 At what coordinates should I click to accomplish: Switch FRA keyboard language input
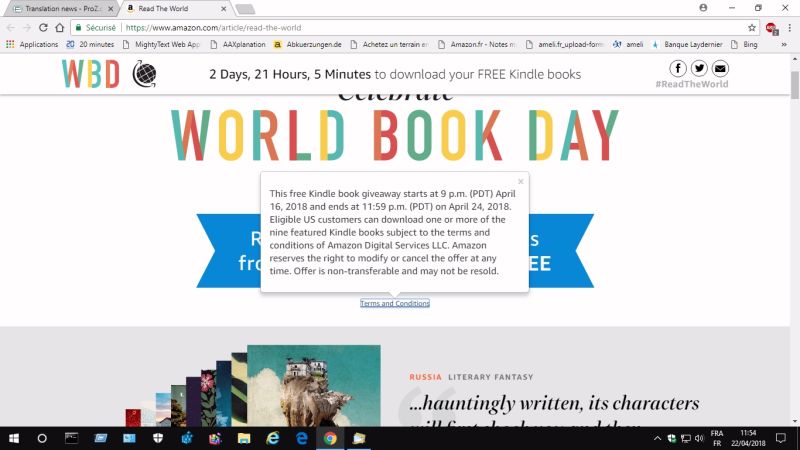(717, 438)
